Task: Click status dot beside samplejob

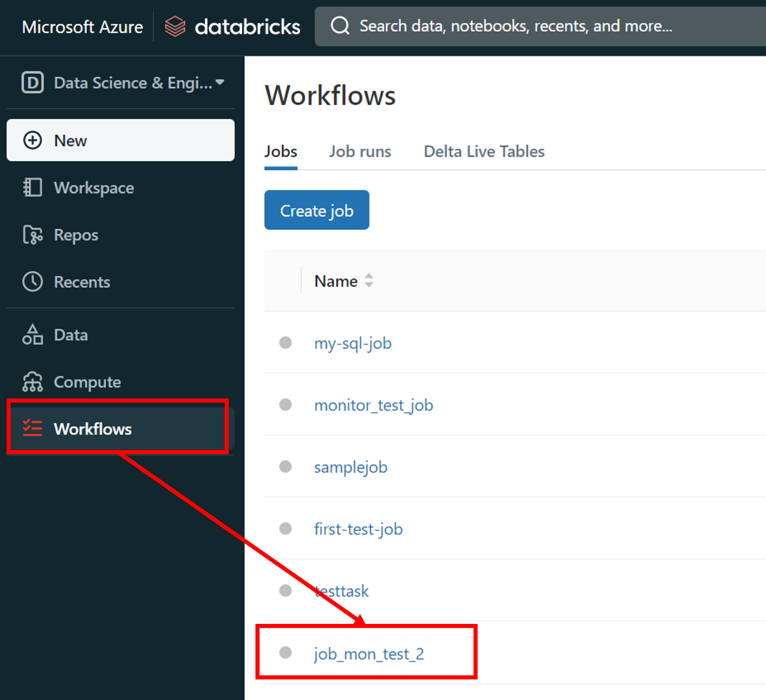Action: [286, 466]
